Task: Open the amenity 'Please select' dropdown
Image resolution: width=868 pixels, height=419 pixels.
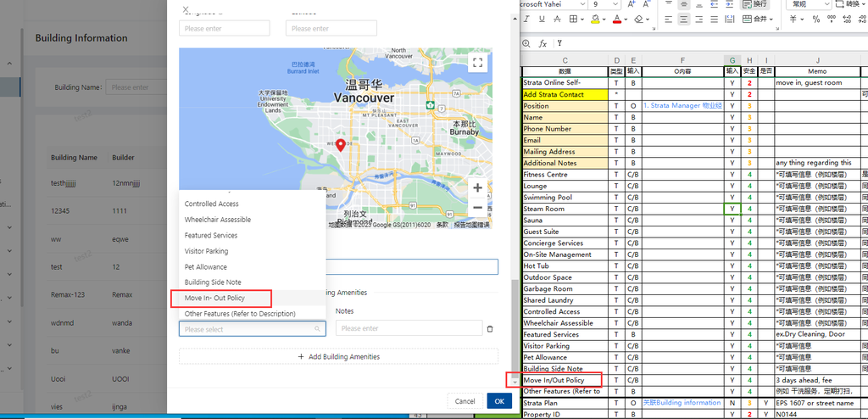Action: pyautogui.click(x=252, y=329)
